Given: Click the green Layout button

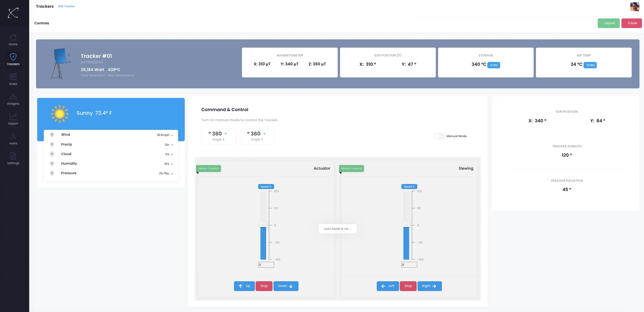Looking at the screenshot, I should [608, 23].
